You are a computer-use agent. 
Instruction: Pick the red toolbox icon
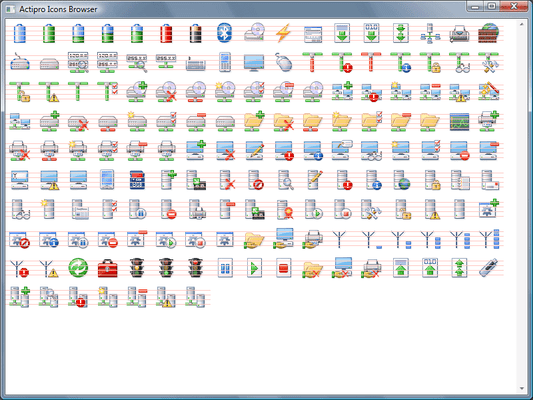pyautogui.click(x=107, y=268)
